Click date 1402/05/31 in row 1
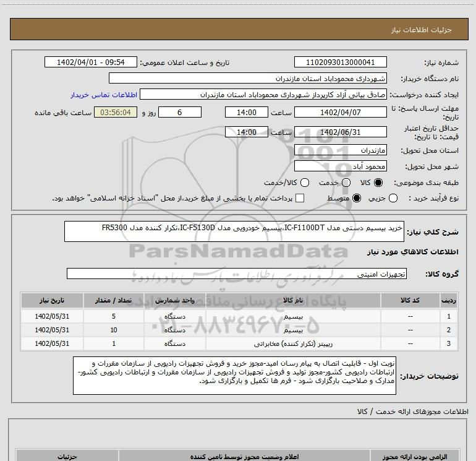The image size is (476, 461). point(52,316)
